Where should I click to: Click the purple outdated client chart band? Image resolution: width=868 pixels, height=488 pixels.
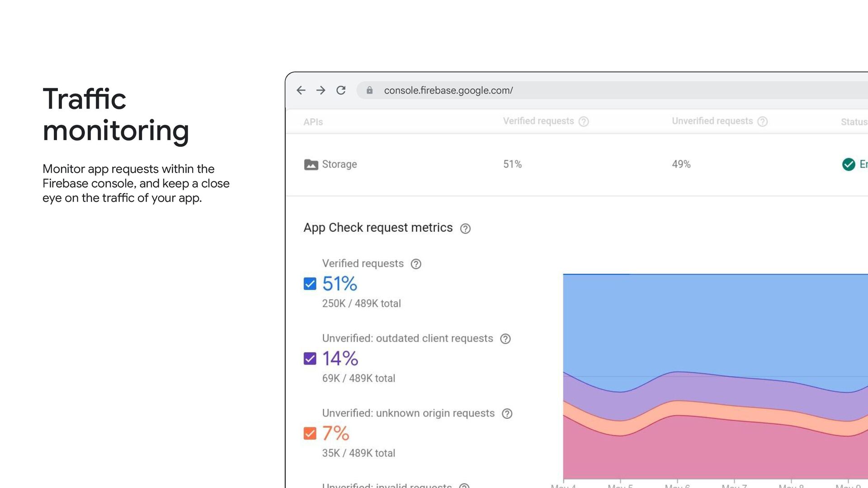[x=714, y=389]
